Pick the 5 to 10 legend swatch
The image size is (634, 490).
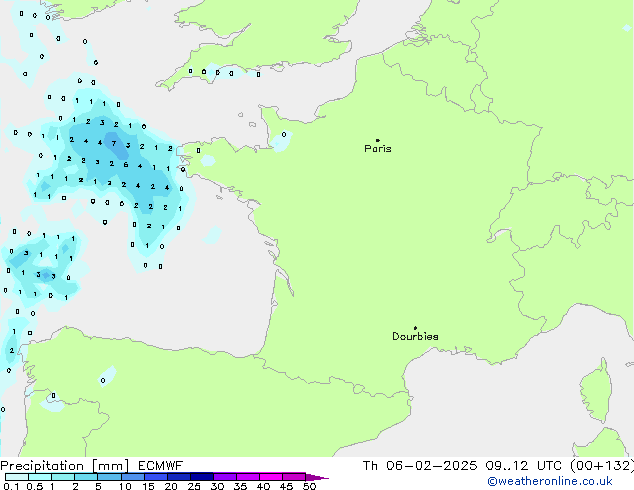109,477
